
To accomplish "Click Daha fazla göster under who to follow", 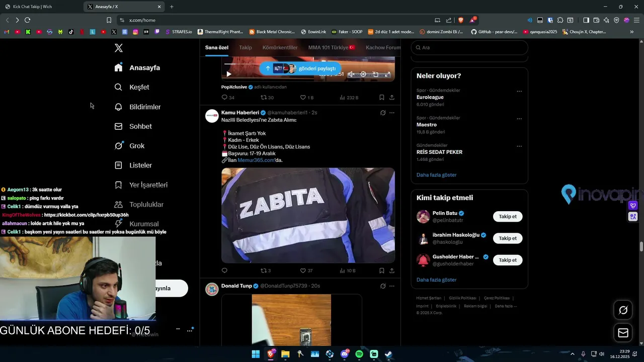I will tap(437, 280).
